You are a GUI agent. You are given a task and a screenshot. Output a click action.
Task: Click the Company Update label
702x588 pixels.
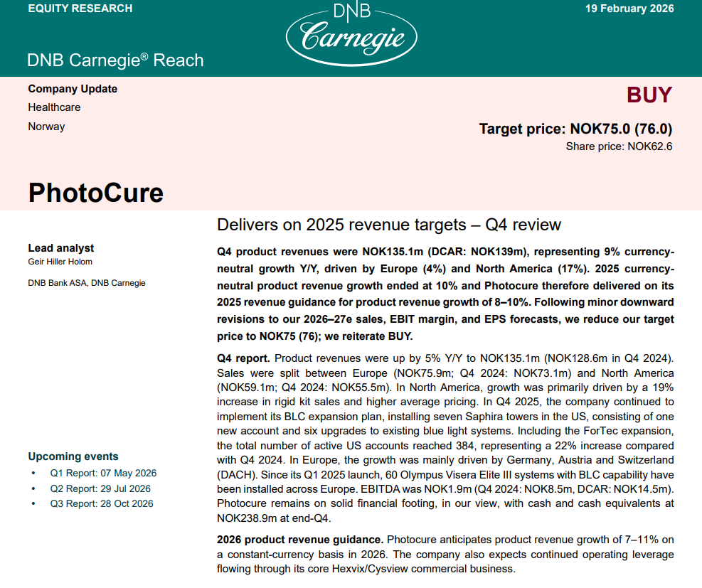[73, 89]
